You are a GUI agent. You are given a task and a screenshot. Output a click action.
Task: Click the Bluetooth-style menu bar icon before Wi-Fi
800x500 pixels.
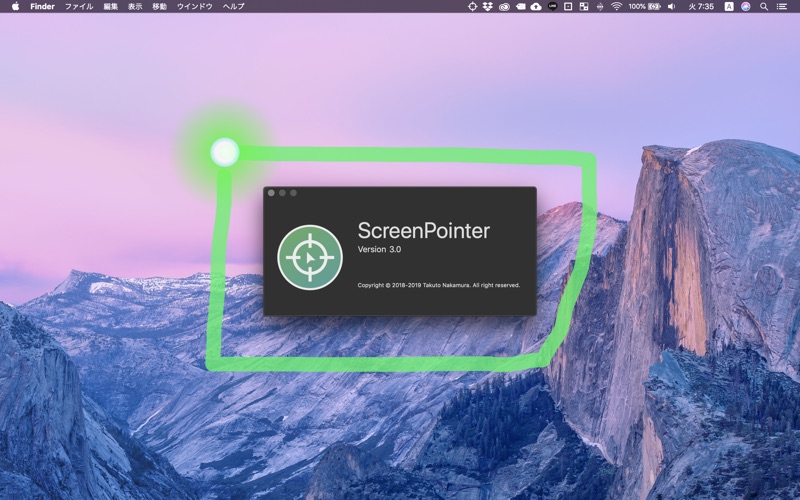(600, 6)
